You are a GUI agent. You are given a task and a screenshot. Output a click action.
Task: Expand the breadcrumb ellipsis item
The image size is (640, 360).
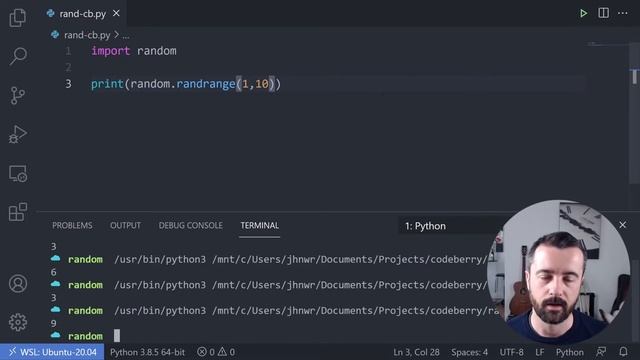click(126, 36)
